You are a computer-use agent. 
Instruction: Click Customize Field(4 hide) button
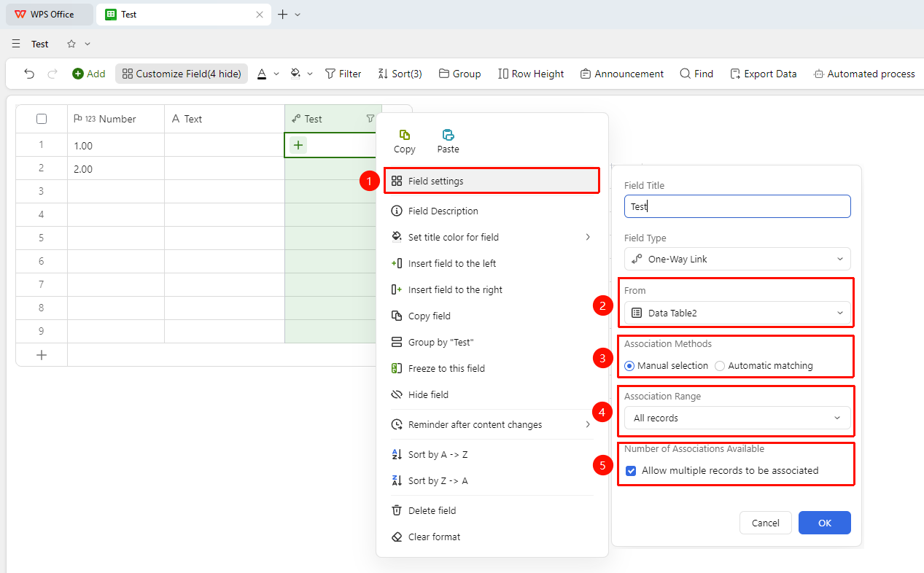pos(182,74)
